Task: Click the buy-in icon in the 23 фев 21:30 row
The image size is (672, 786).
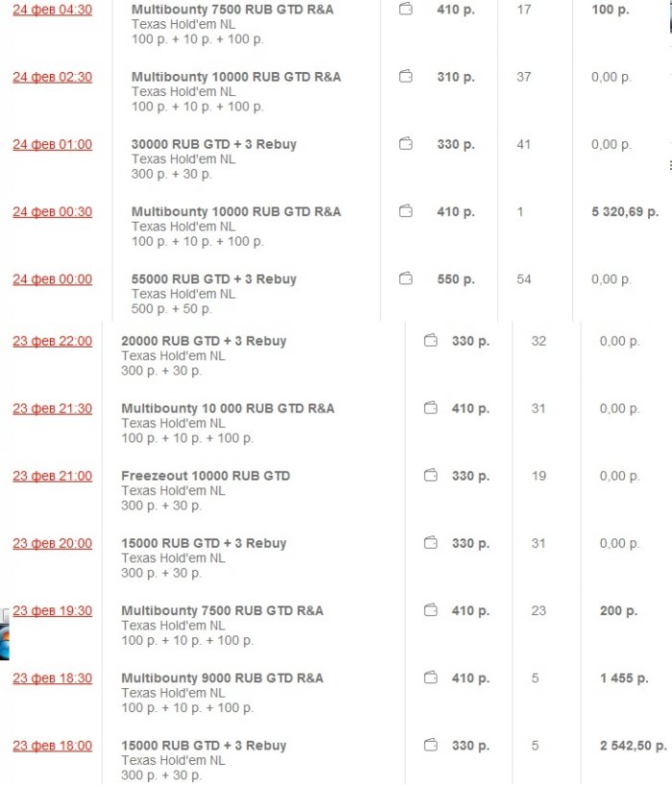Action: click(x=431, y=409)
